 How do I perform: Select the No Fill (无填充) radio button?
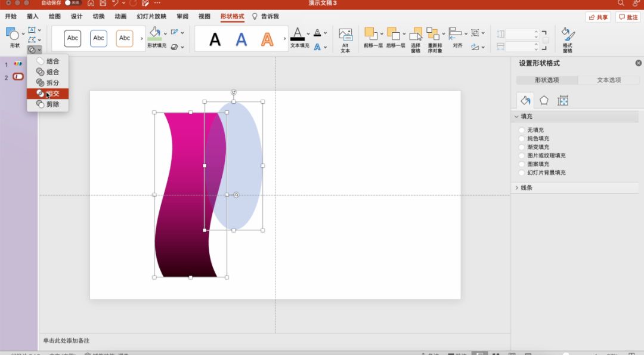522,130
